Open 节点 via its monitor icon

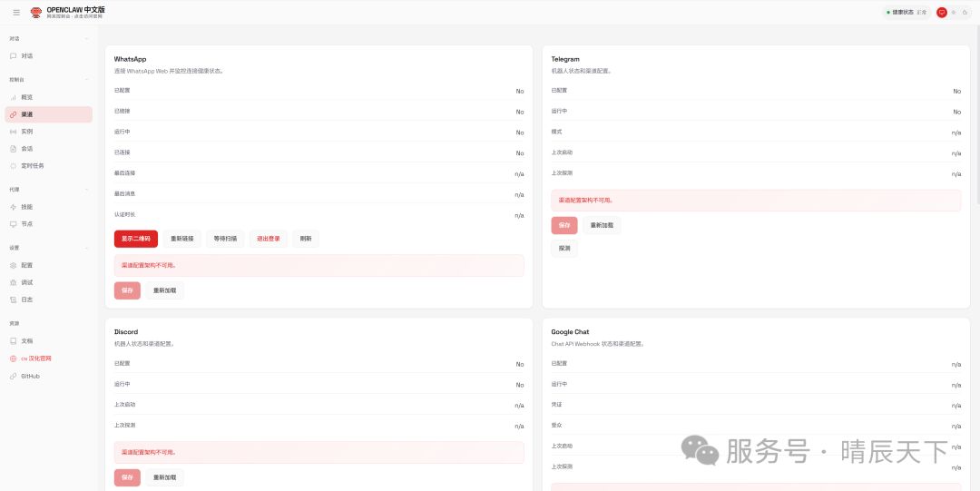click(14, 224)
